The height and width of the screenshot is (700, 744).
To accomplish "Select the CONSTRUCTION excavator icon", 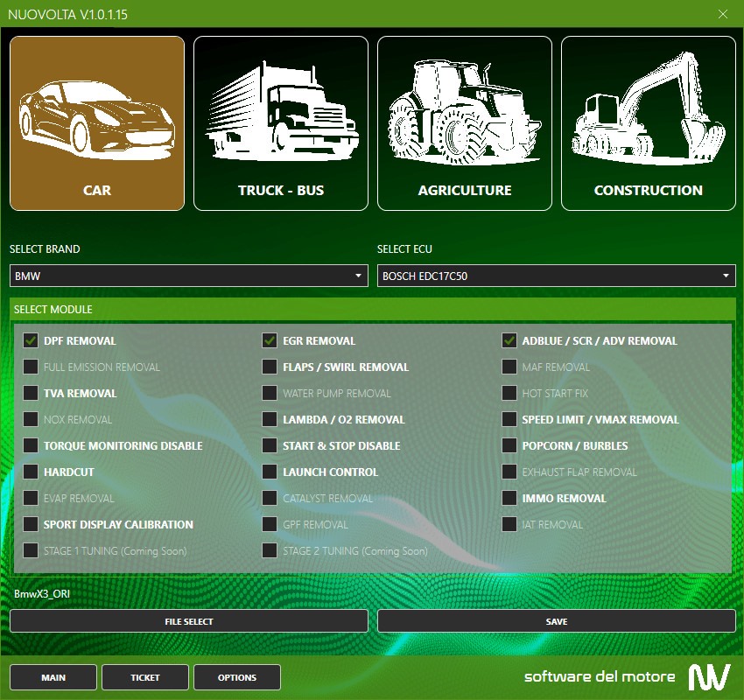I will coord(649,122).
